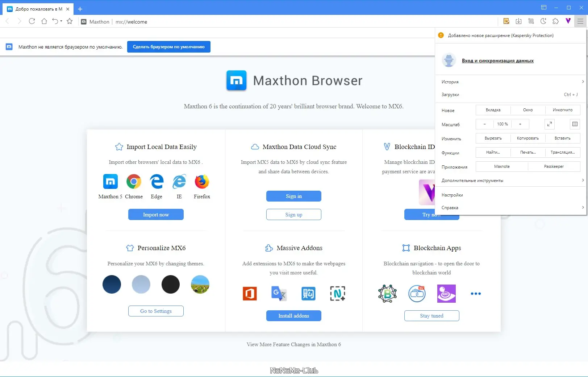Decrease zoom with the minus button
Image resolution: width=588 pixels, height=377 pixels.
485,124
